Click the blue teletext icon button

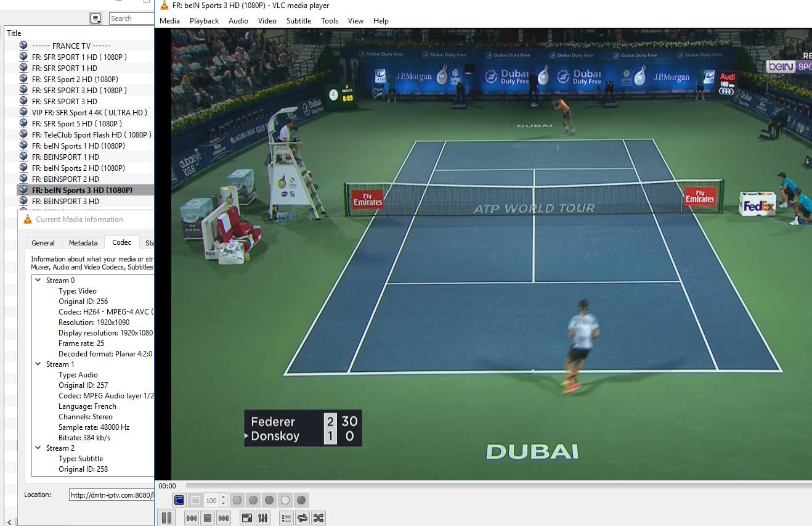[x=179, y=500]
